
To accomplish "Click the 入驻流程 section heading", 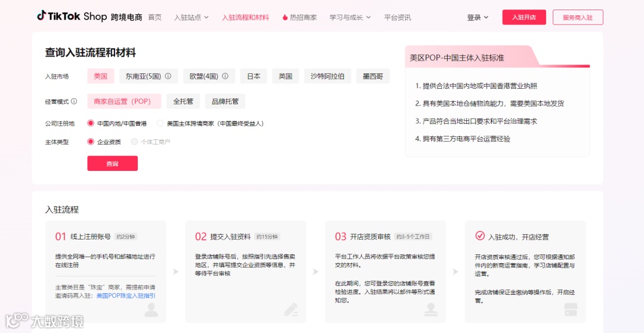I will pyautogui.click(x=62, y=210).
